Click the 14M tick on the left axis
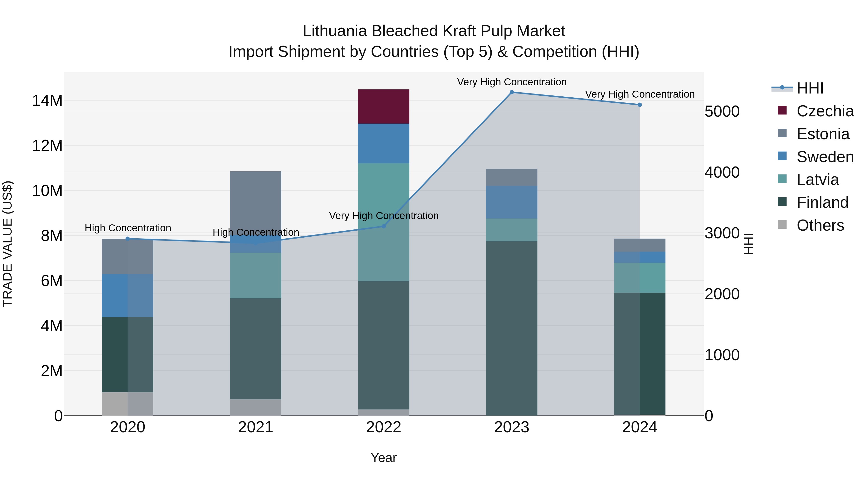Image resolution: width=868 pixels, height=488 pixels. [47, 101]
